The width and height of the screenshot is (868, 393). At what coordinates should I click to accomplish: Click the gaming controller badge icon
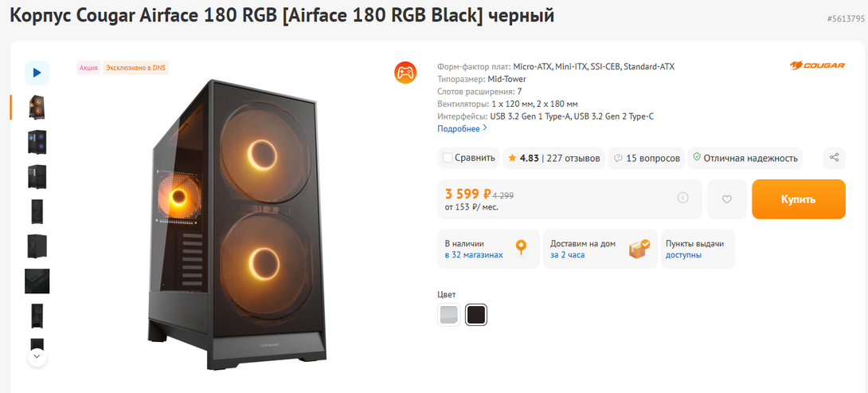pyautogui.click(x=405, y=73)
